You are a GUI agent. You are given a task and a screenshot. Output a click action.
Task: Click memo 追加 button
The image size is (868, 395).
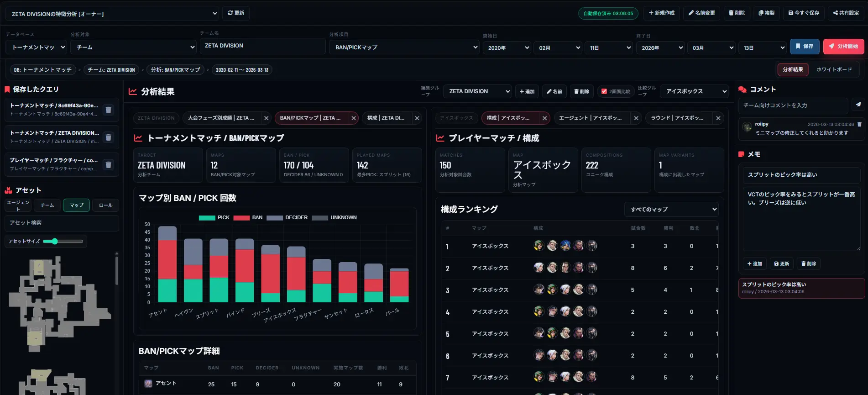click(x=754, y=263)
